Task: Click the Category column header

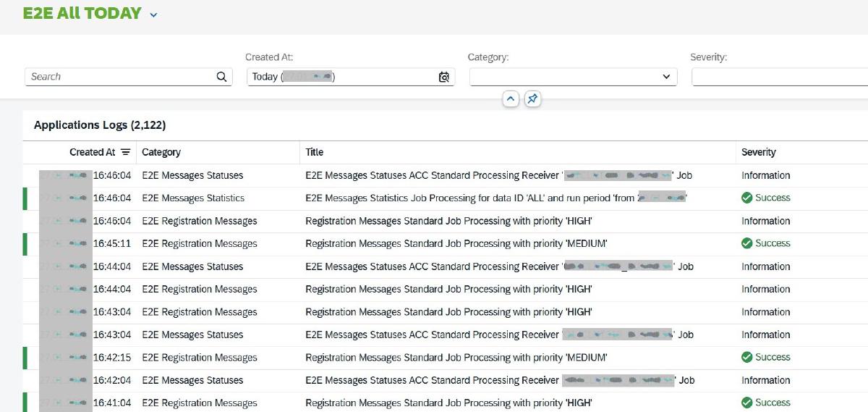Action: point(161,152)
